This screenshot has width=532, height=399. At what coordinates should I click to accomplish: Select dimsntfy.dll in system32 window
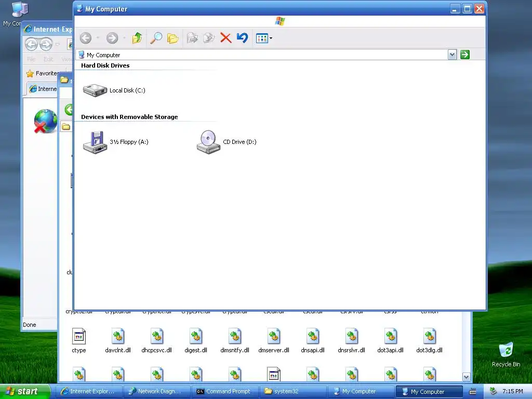[235, 341]
